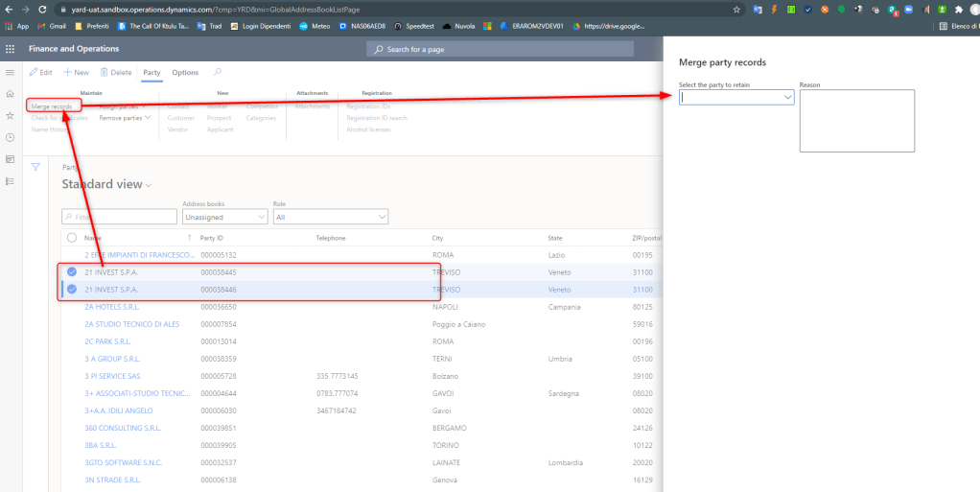Open 3N STRADE S.R.L. record

pyautogui.click(x=112, y=480)
